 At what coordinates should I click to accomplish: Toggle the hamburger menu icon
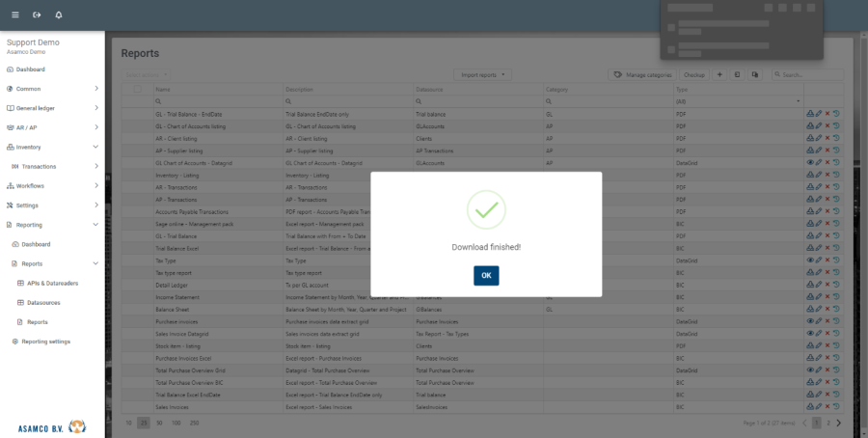(x=14, y=15)
